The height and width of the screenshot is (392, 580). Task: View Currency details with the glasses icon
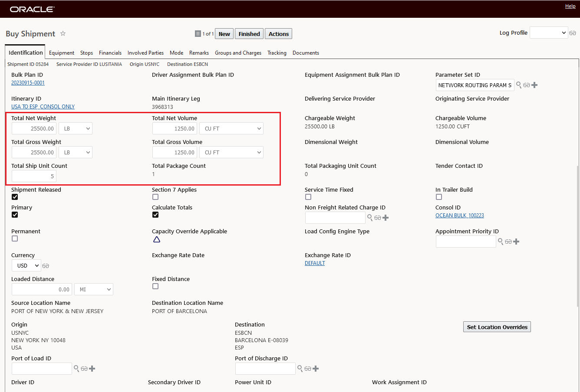46,266
